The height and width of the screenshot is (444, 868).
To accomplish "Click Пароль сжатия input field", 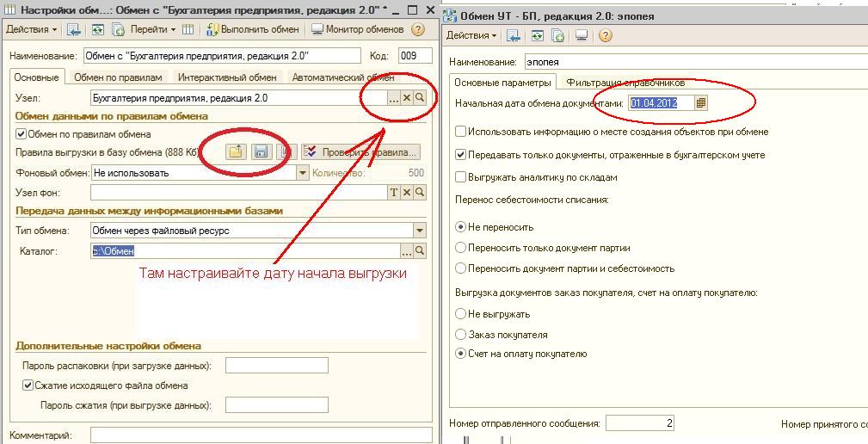I will tap(277, 404).
